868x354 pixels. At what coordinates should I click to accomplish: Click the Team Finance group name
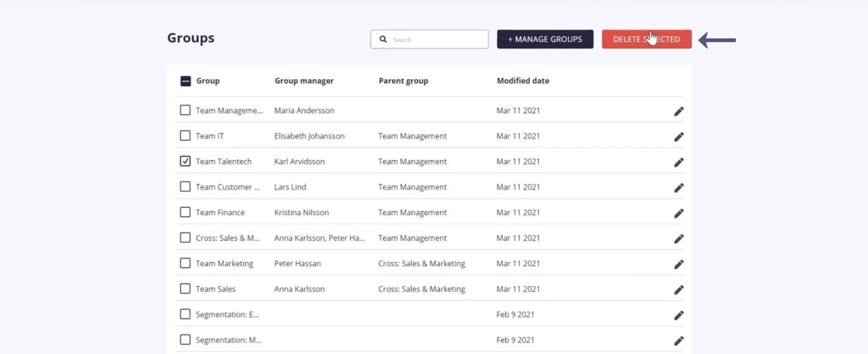220,212
